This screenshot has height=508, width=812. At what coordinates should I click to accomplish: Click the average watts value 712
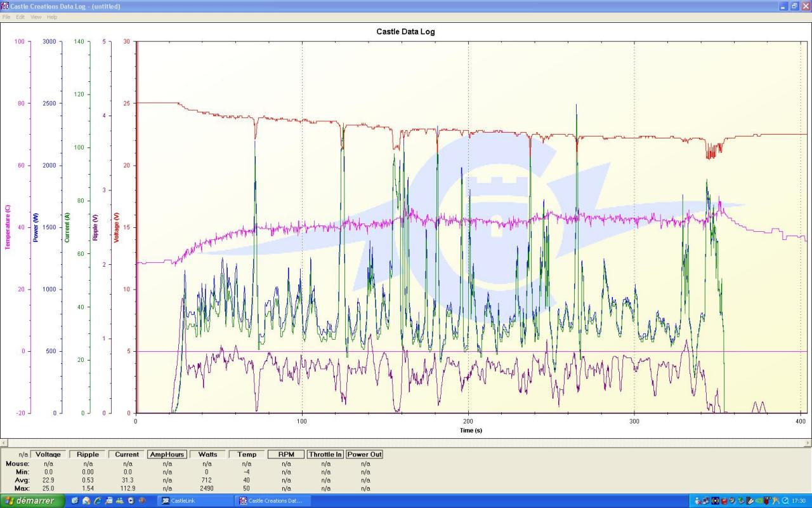[207, 480]
